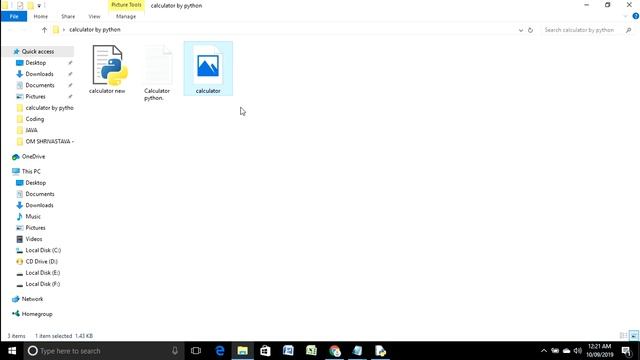The width and height of the screenshot is (640, 360).
Task: Switch to the Home ribbon tab
Action: (40, 16)
